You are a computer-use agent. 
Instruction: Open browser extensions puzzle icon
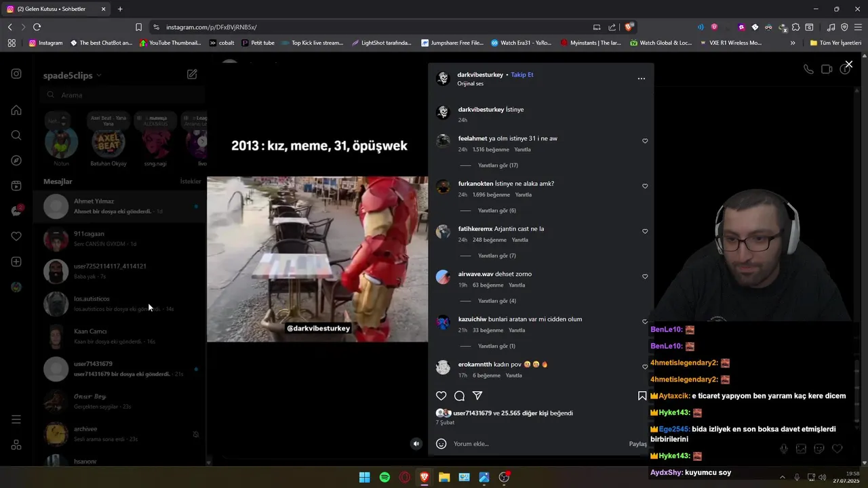point(795,27)
